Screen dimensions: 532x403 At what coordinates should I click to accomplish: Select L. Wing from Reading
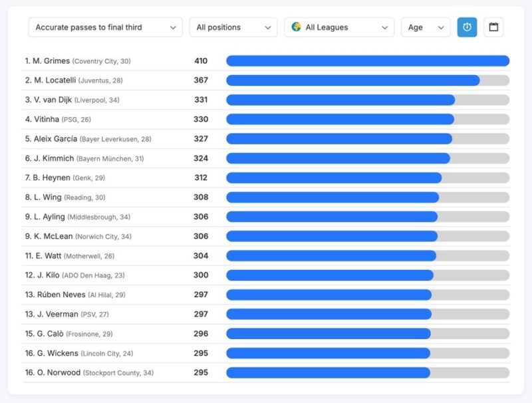pyautogui.click(x=47, y=198)
